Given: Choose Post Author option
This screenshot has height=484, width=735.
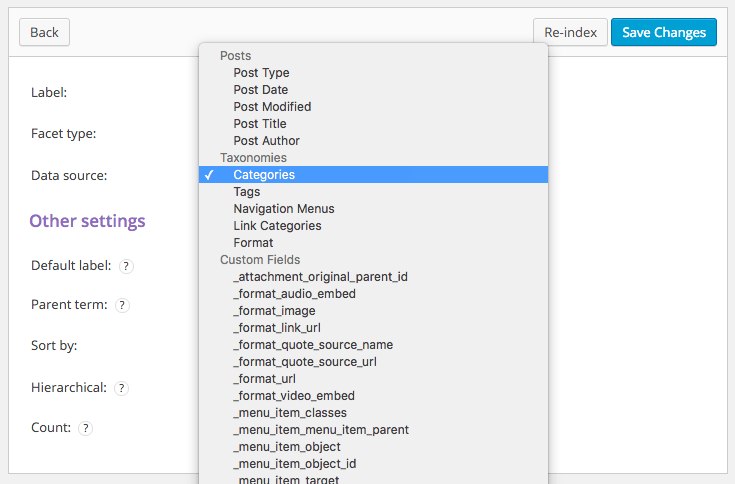Looking at the screenshot, I should 266,141.
